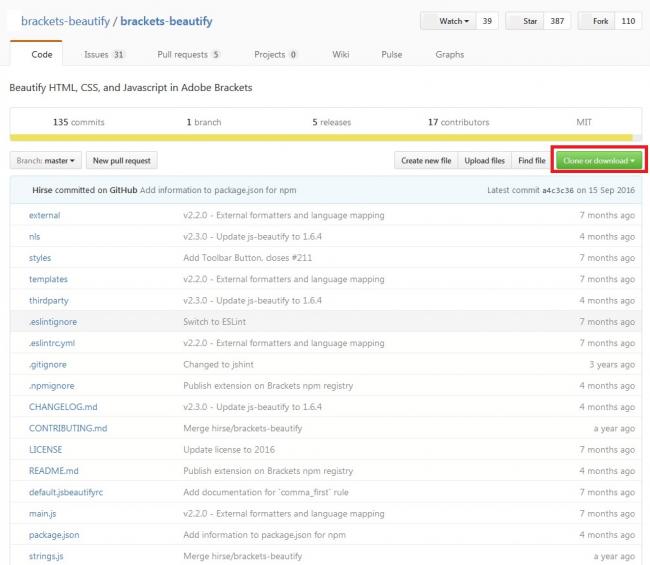Open the Clone or download dropdown
This screenshot has width=650, height=565.
pyautogui.click(x=599, y=160)
